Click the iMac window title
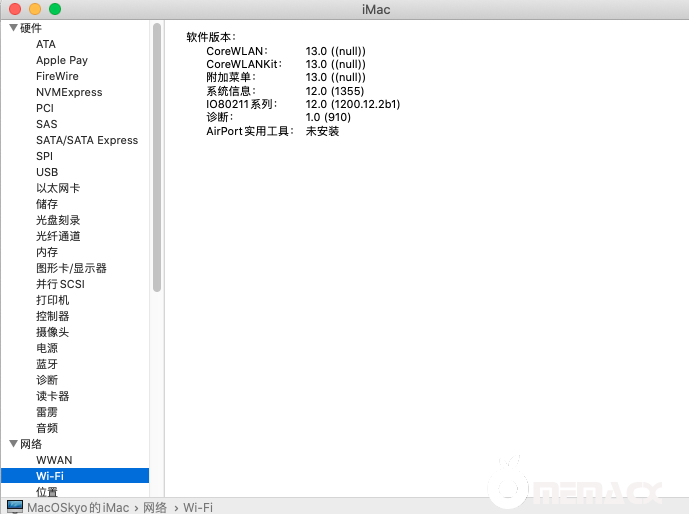 click(376, 9)
